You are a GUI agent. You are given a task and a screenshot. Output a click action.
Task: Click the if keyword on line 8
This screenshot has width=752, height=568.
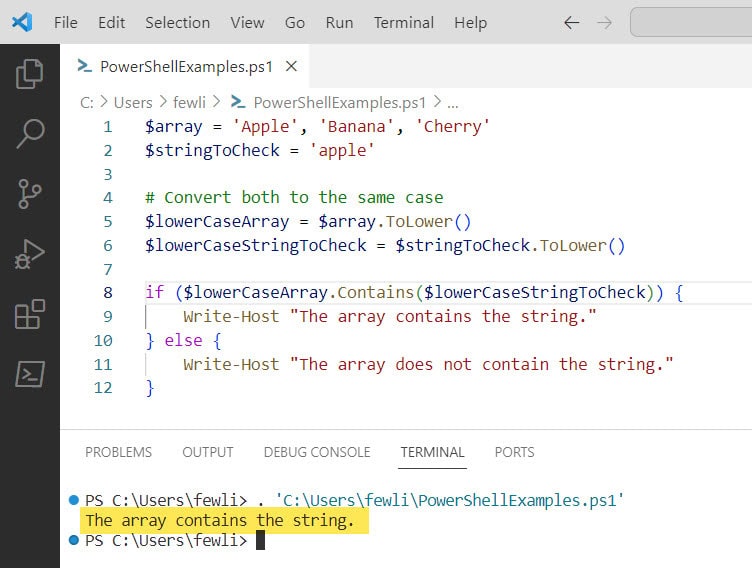[x=154, y=292]
